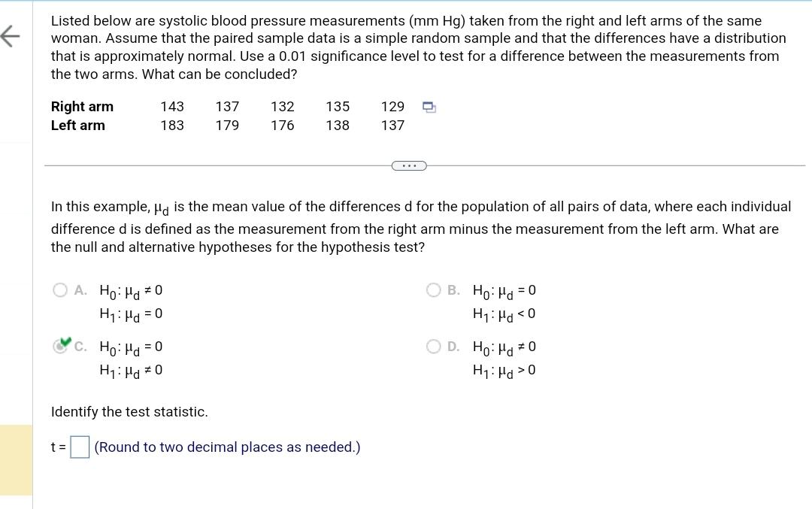The image size is (812, 509).
Task: Collapse the question details using the ellipsis control
Action: (408, 165)
